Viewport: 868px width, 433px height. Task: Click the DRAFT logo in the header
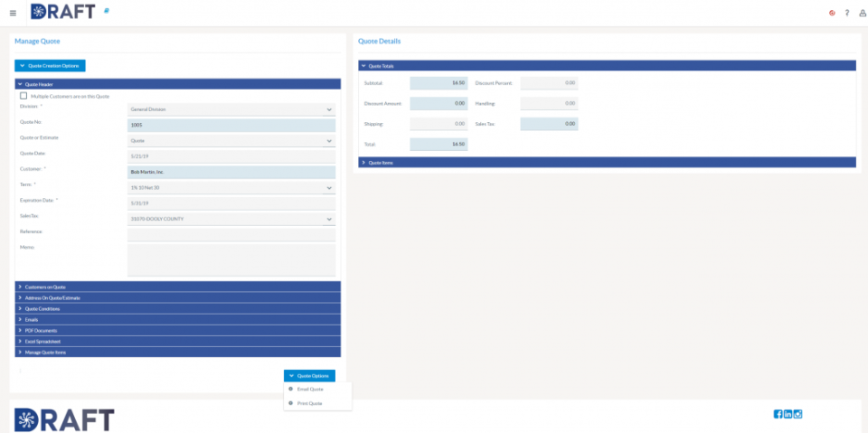point(62,12)
